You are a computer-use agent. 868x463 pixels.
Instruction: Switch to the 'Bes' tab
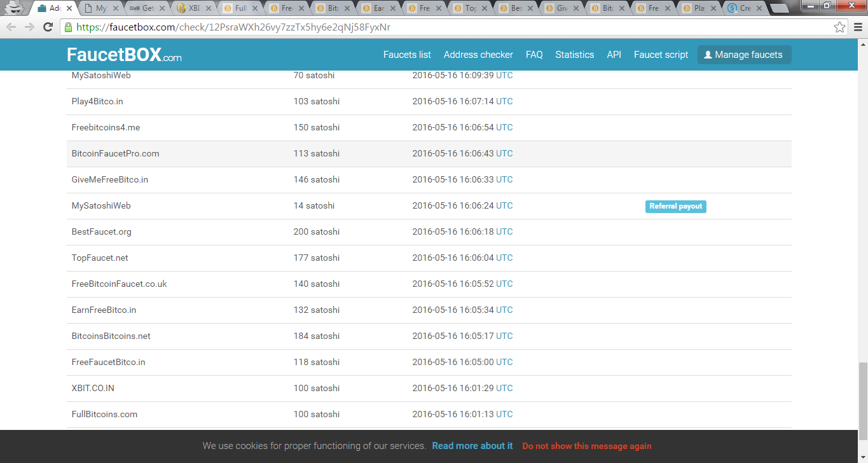(516, 8)
